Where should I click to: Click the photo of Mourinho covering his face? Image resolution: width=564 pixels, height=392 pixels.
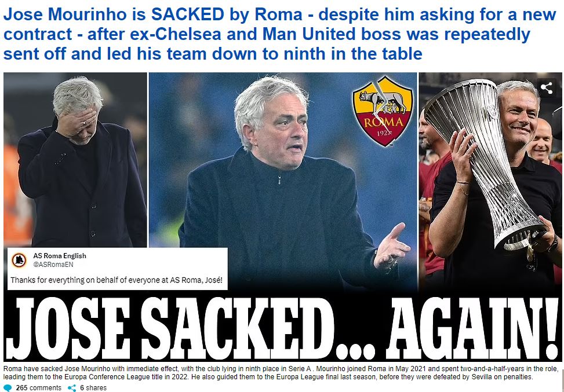click(x=75, y=160)
